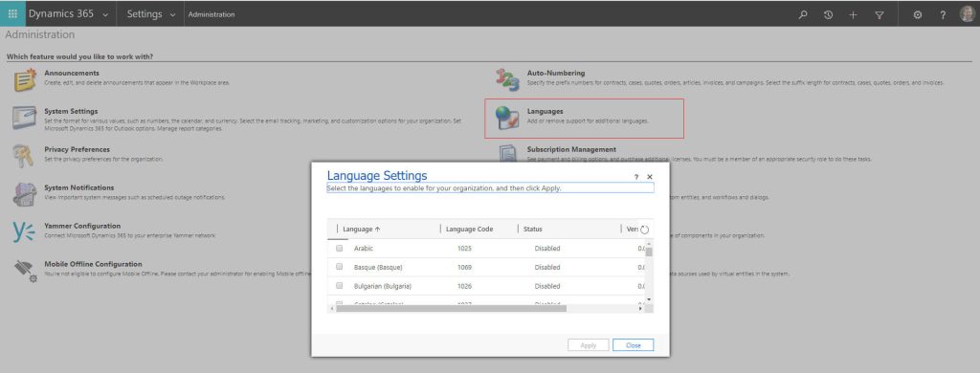
Task: Click the Languages globe icon
Action: pyautogui.click(x=507, y=118)
